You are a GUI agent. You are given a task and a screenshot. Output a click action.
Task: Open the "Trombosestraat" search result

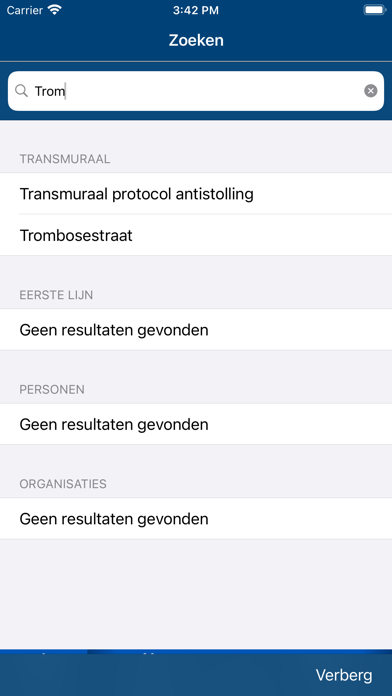(x=196, y=235)
